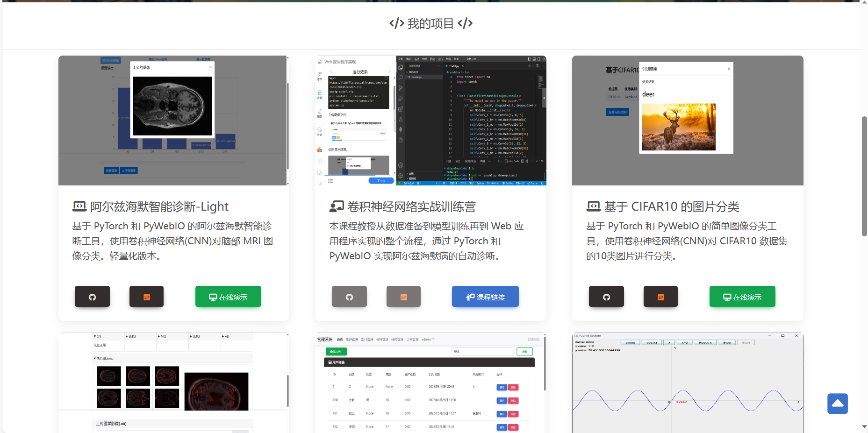The width and height of the screenshot is (868, 433).
Task: Open the VS Code course screenshot preview
Action: (430, 121)
